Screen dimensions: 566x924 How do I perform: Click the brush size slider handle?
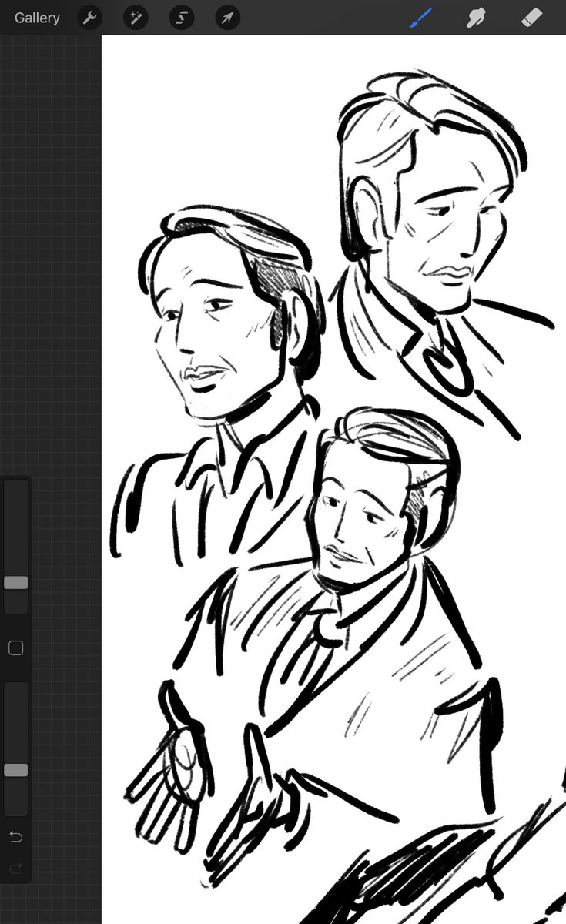(15, 583)
